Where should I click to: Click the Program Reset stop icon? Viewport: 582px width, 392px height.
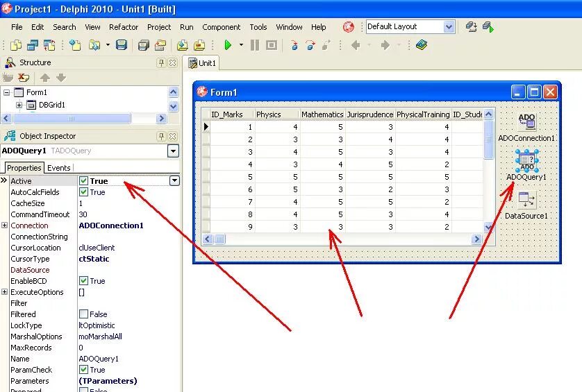pos(272,45)
